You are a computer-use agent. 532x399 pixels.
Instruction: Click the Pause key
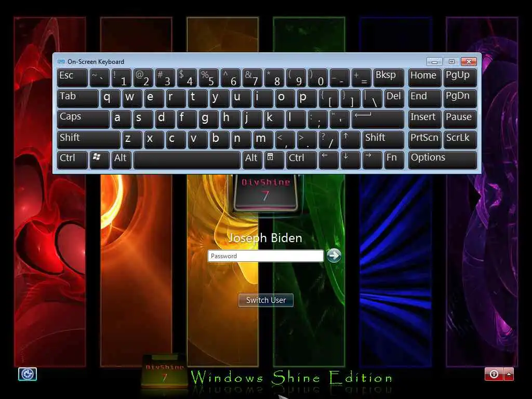(x=460, y=119)
